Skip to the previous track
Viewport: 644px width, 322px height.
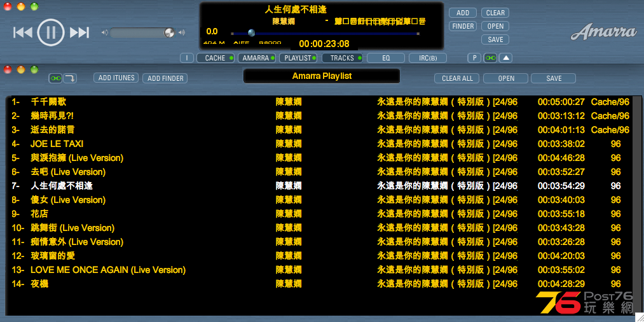[23, 32]
